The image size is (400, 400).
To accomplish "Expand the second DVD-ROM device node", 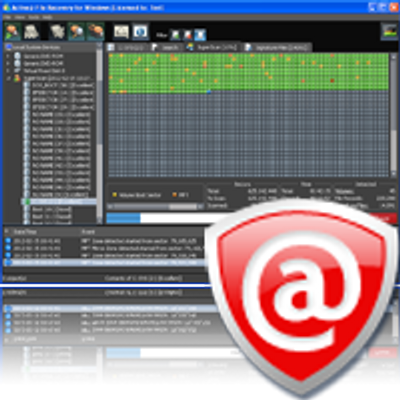I will click(x=8, y=63).
